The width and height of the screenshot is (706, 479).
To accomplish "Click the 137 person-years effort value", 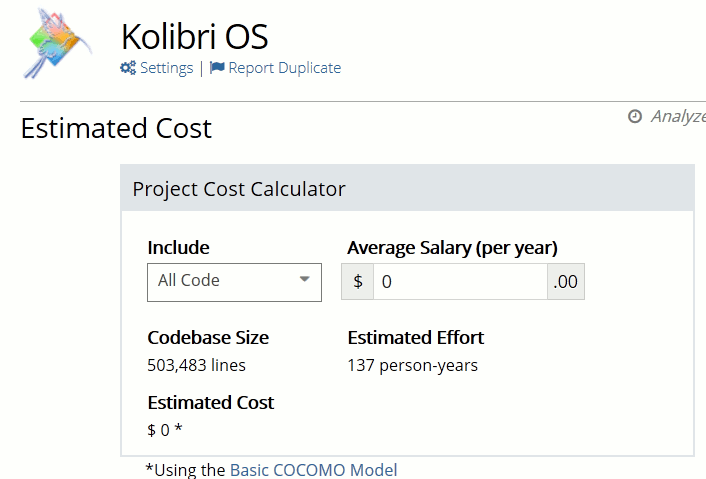I will pos(412,365).
